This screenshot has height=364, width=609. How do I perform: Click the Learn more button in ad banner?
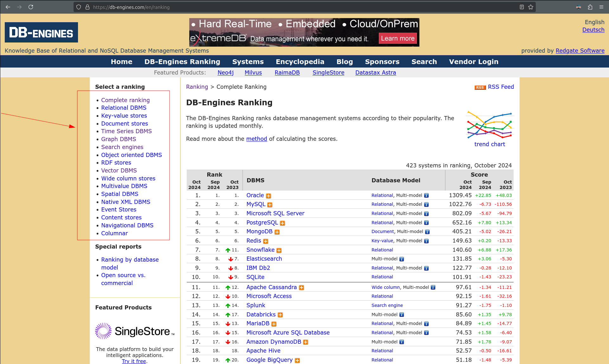coord(398,38)
